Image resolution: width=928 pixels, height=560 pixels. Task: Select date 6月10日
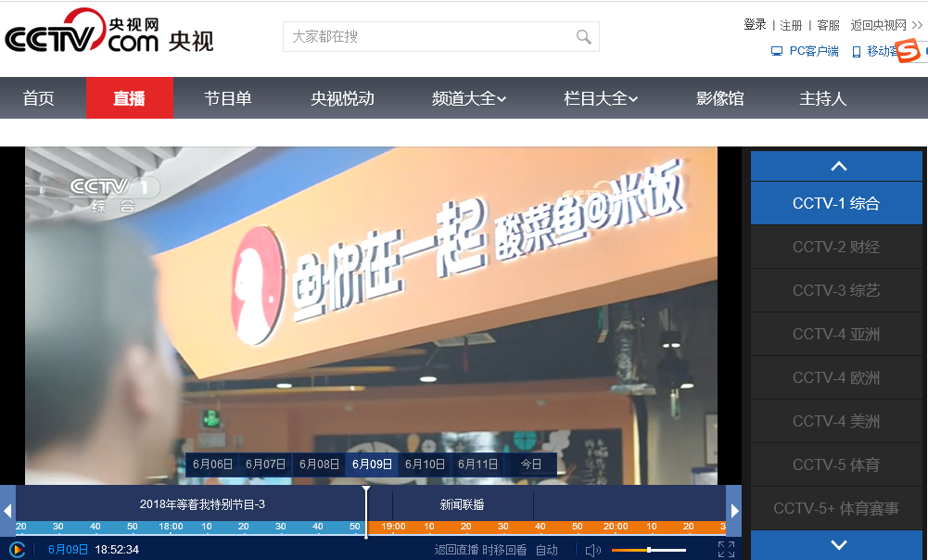click(425, 465)
